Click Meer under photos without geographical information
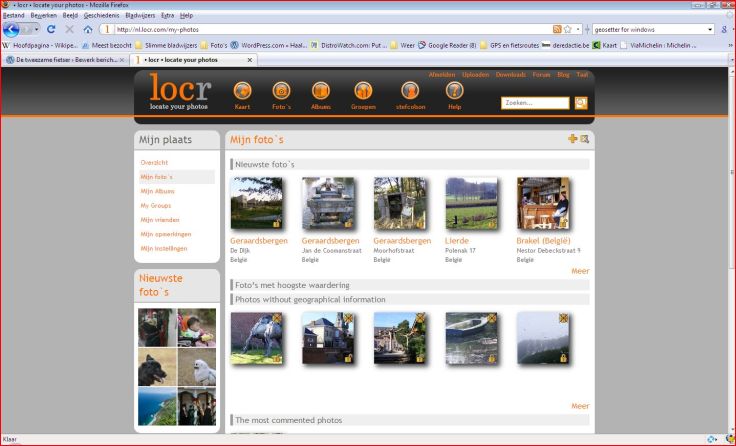736x446 pixels. pos(580,406)
